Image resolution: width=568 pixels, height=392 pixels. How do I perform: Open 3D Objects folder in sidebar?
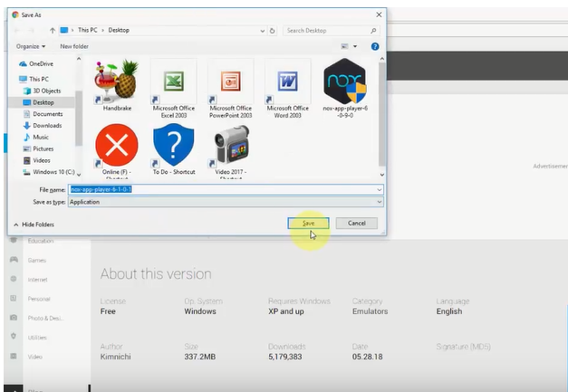click(42, 91)
